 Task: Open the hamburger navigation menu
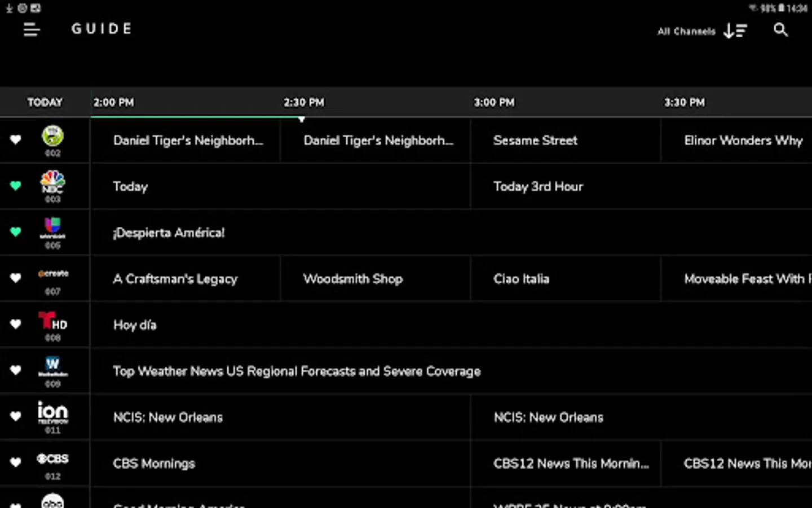coord(32,30)
